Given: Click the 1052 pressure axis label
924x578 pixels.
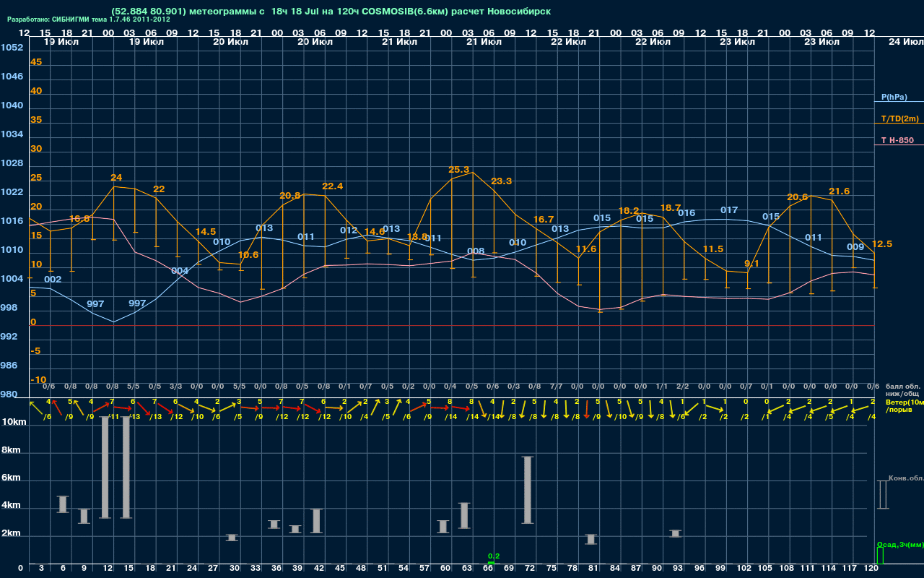Looking at the screenshot, I should point(12,48).
